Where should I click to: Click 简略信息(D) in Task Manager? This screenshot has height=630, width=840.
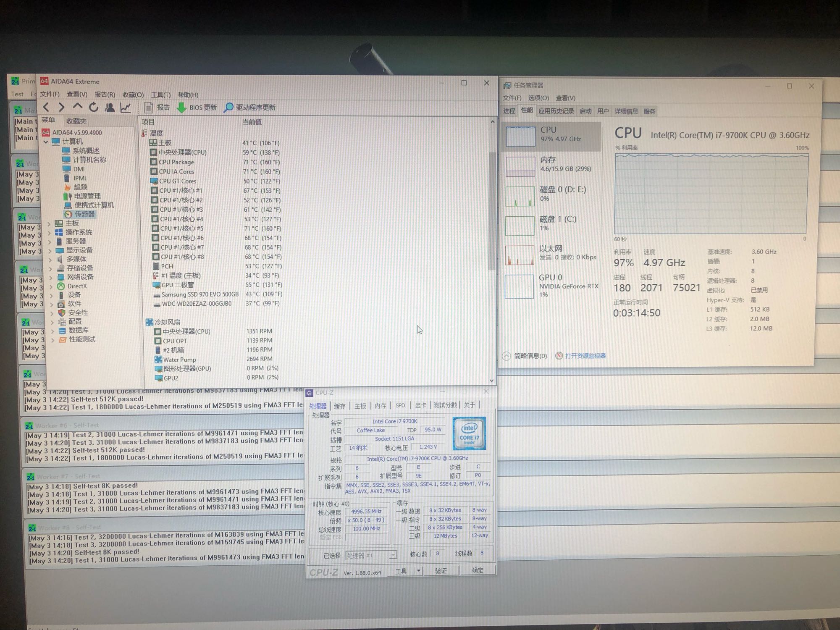click(x=525, y=356)
